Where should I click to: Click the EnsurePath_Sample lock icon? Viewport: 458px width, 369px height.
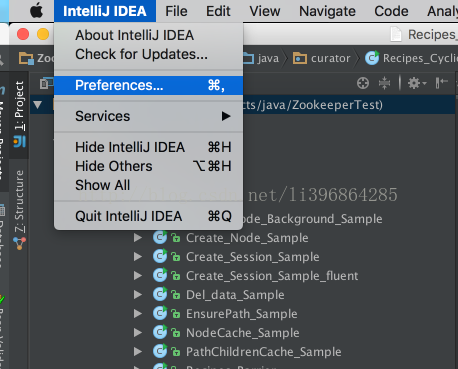pyautogui.click(x=176, y=314)
